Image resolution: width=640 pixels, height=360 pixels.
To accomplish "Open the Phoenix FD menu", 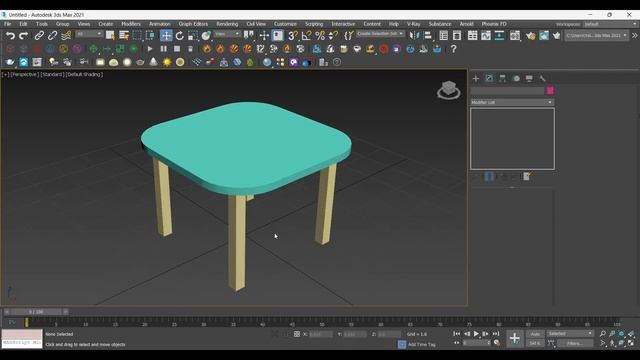I will point(494,24).
